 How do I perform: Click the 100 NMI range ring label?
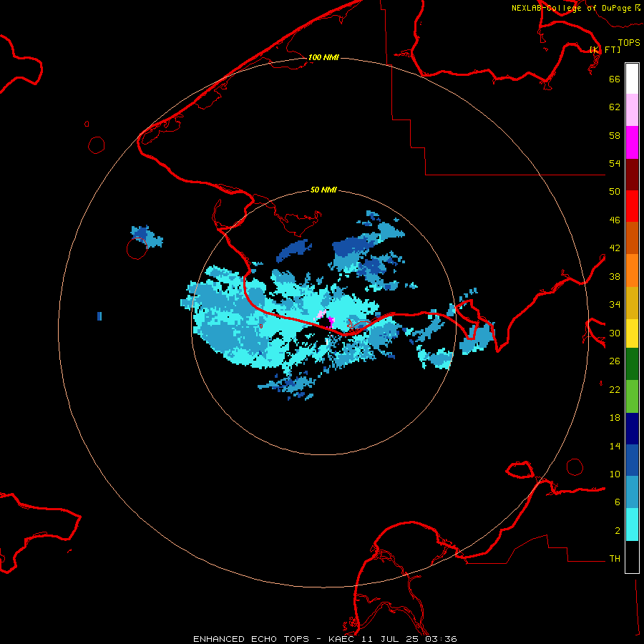coord(323,57)
